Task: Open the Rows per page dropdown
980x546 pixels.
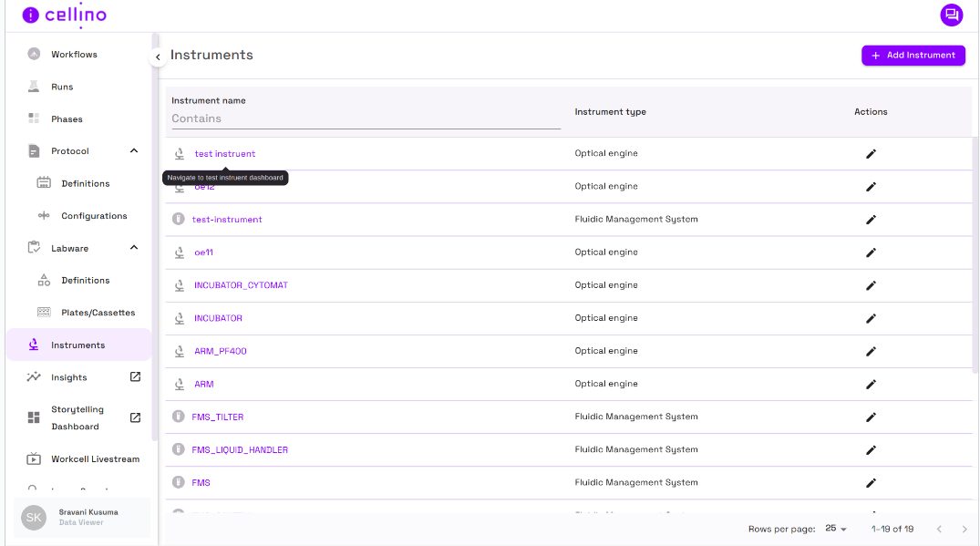Action: click(836, 529)
